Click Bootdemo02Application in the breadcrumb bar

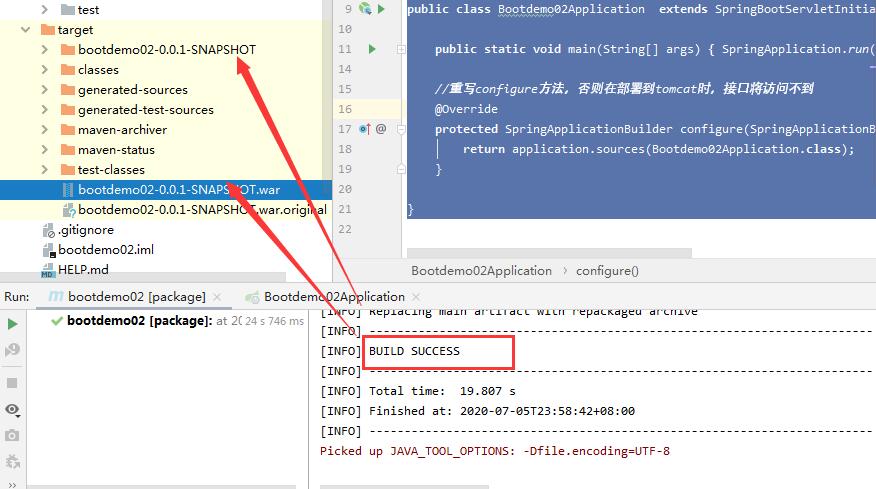(481, 271)
